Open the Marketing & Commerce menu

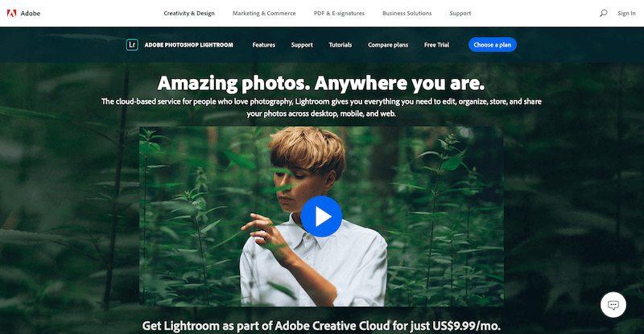[264, 13]
